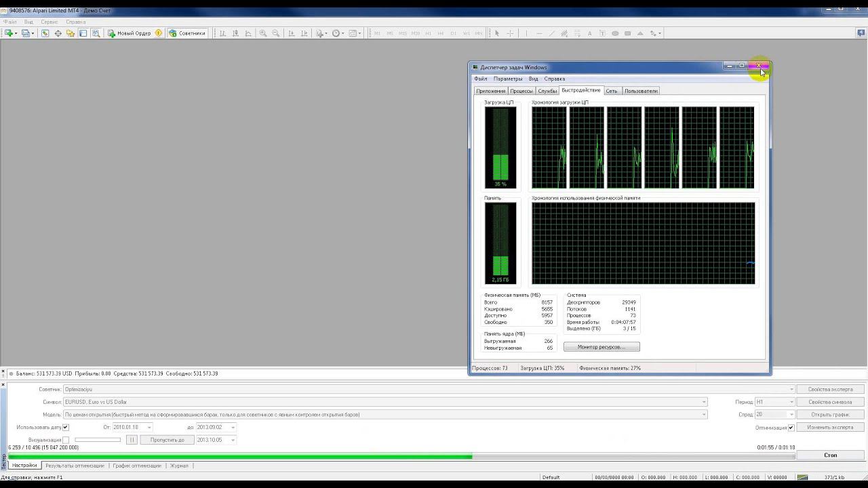Open the Результаты оптимизации tester tab
The height and width of the screenshot is (488, 868).
pyautogui.click(x=75, y=466)
